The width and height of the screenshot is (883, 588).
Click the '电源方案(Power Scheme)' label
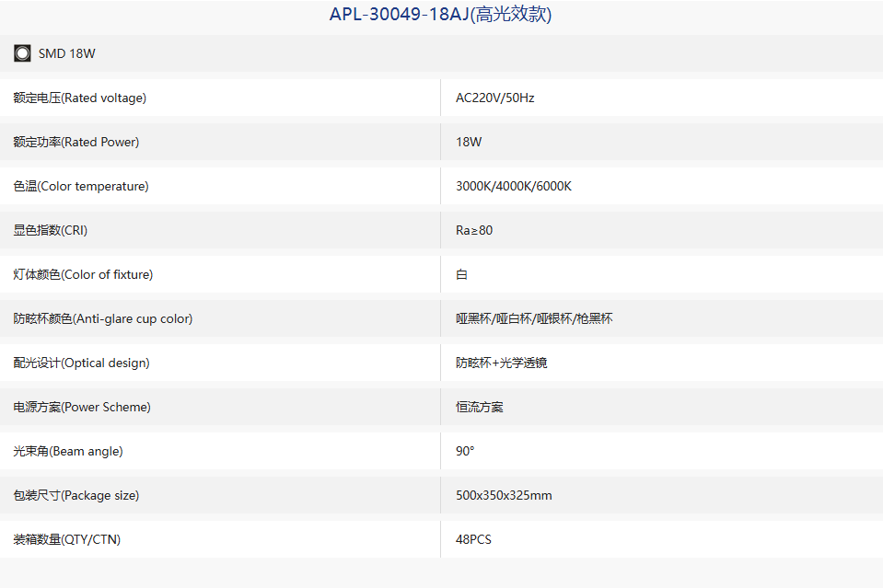click(82, 407)
